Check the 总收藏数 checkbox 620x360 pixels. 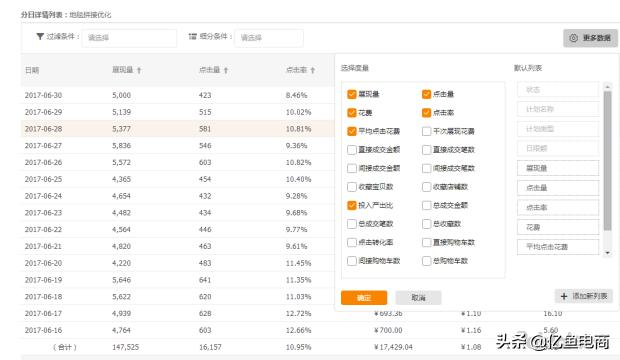[426, 224]
